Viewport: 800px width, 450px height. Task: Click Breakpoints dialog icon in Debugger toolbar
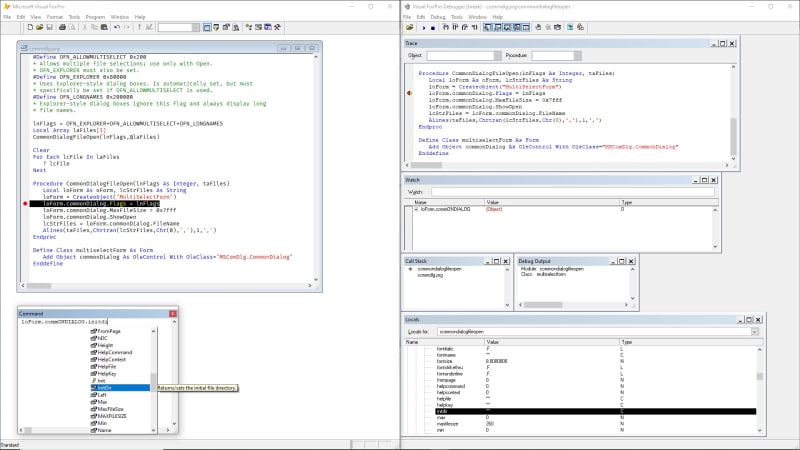pos(557,27)
